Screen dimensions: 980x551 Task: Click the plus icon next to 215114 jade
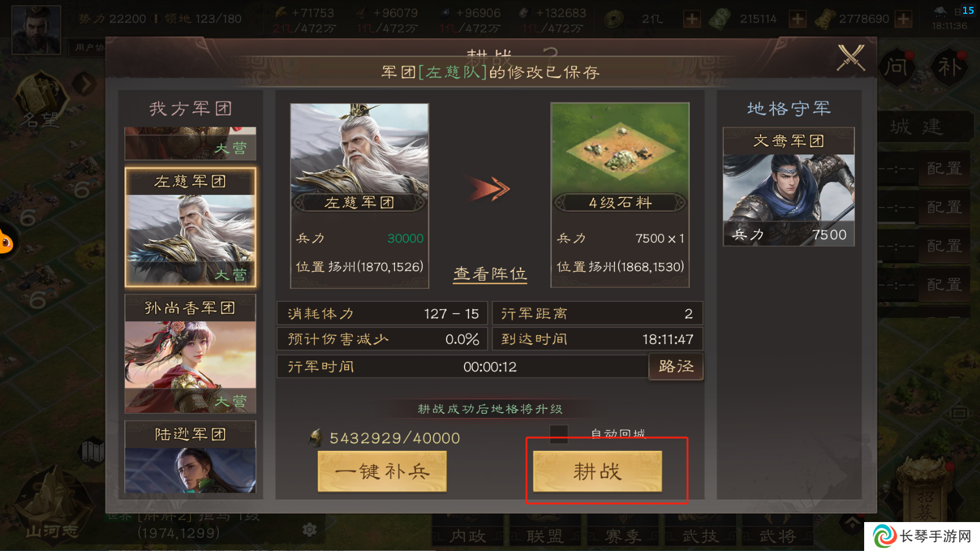pos(798,19)
